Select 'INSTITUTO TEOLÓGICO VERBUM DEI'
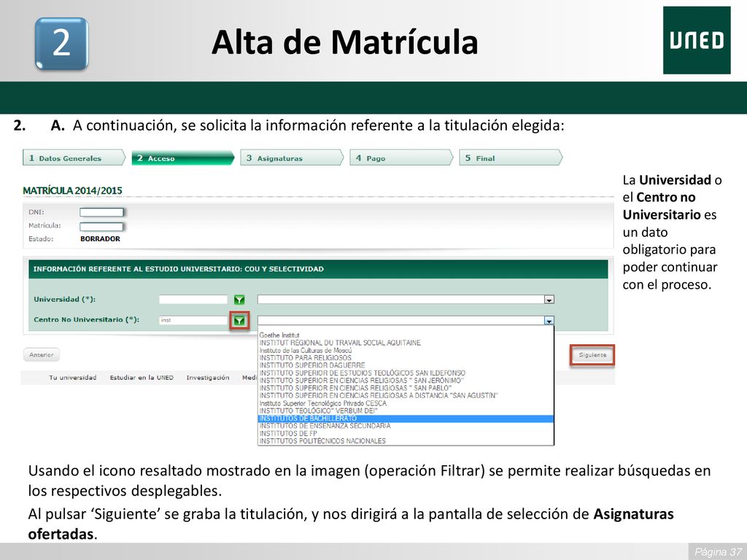Image resolution: width=747 pixels, height=560 pixels. pos(406,411)
